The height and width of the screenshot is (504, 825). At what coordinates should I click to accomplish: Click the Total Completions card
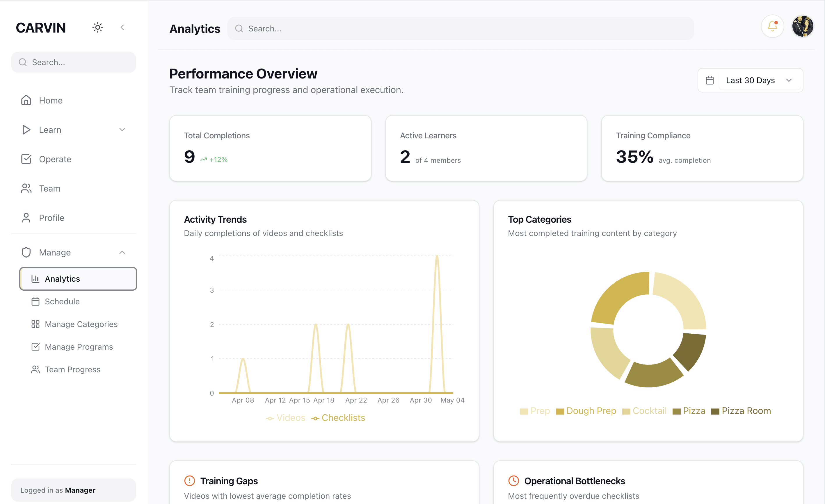pos(270,149)
